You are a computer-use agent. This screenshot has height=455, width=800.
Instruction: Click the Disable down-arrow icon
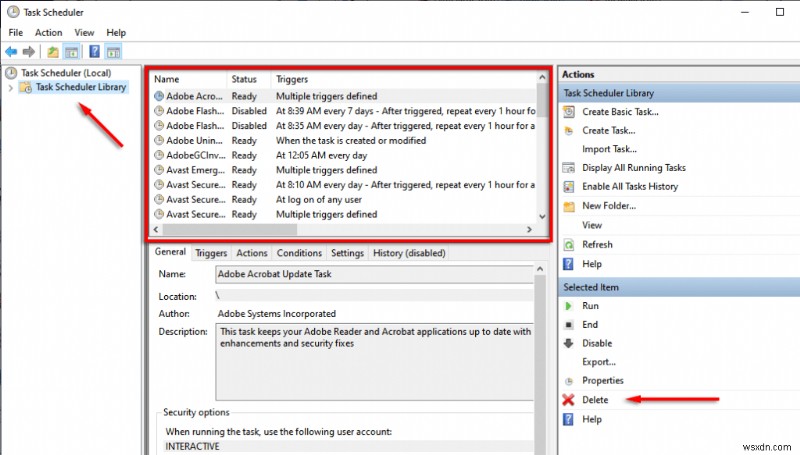(568, 343)
